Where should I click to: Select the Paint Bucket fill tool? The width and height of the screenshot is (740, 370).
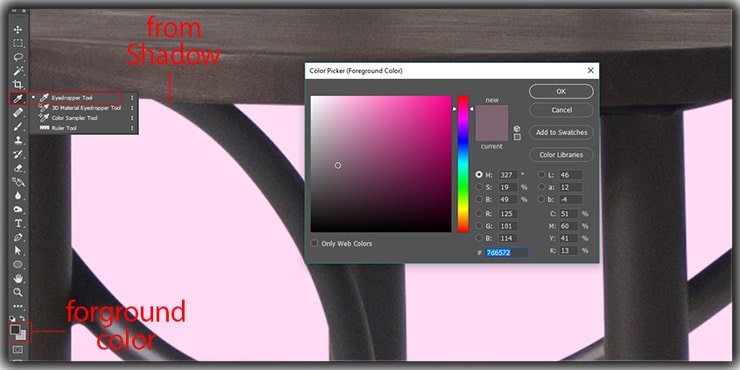pyautogui.click(x=18, y=182)
